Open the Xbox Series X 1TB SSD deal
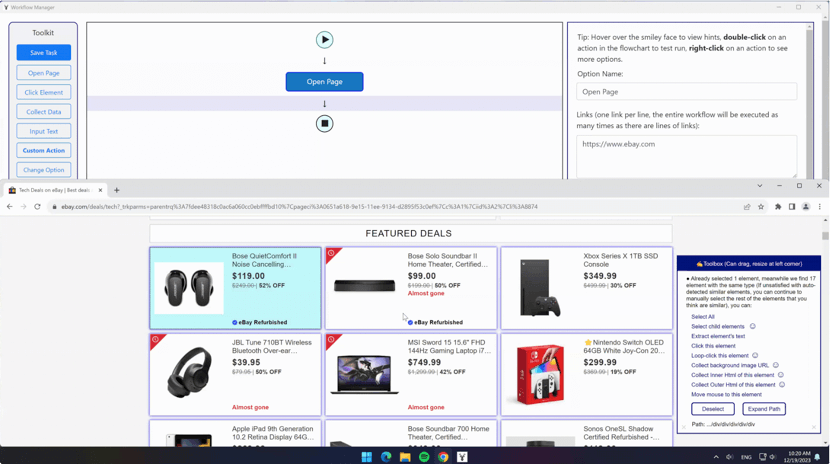This screenshot has width=830, height=464. pyautogui.click(x=587, y=288)
